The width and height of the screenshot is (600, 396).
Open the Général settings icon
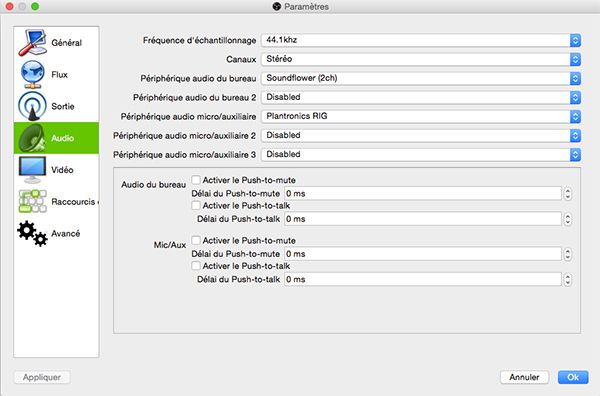click(x=33, y=43)
